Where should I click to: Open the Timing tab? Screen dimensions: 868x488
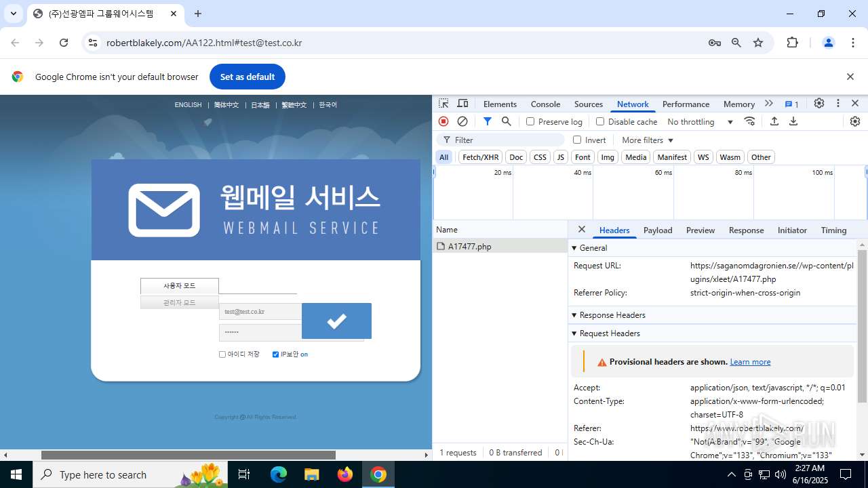point(833,230)
